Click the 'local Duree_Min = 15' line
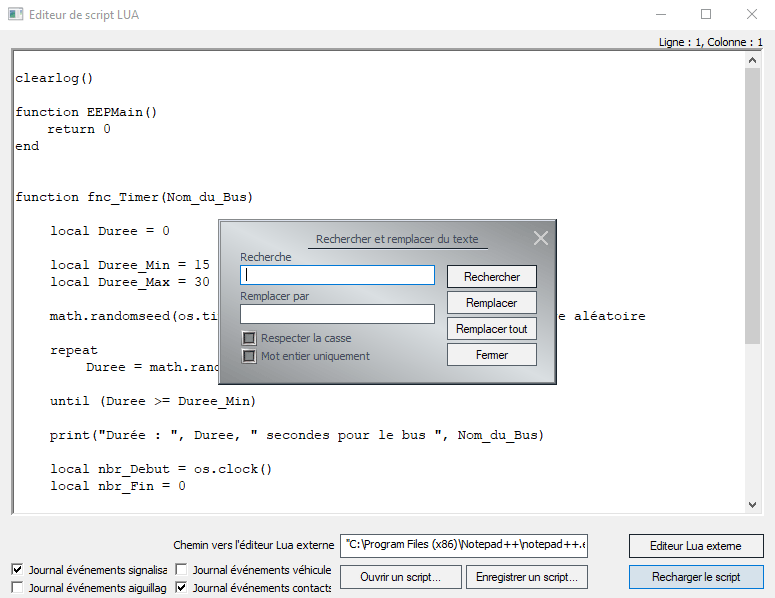775x598 pixels. point(130,265)
